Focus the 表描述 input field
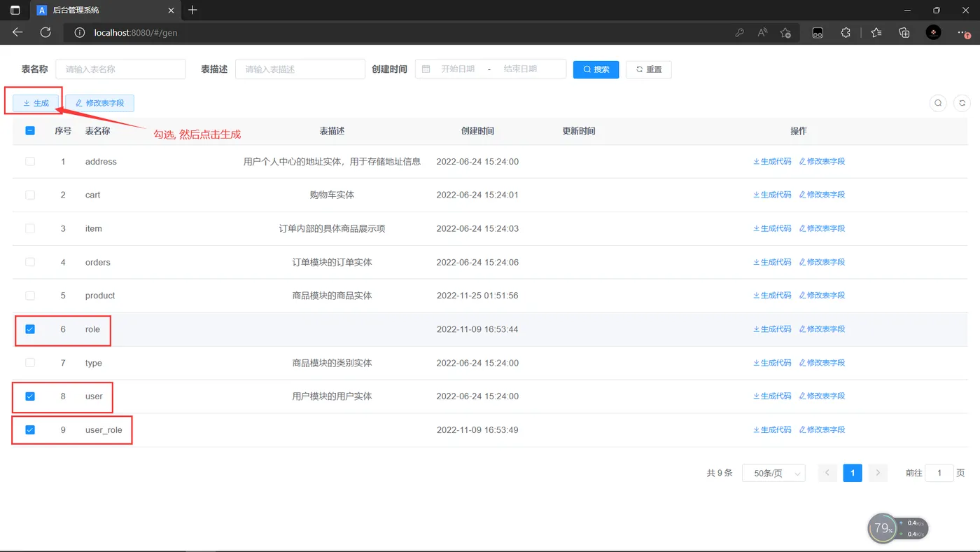This screenshot has height=552, width=980. pos(300,69)
